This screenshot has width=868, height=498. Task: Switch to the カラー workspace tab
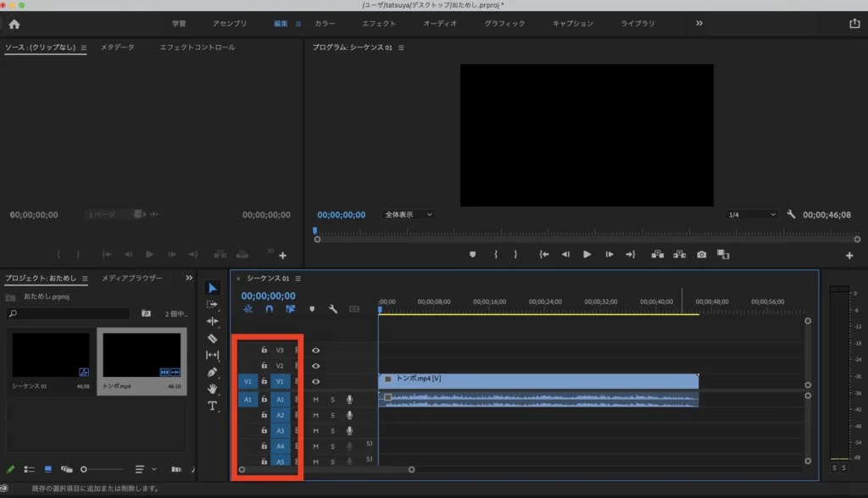[x=325, y=24]
